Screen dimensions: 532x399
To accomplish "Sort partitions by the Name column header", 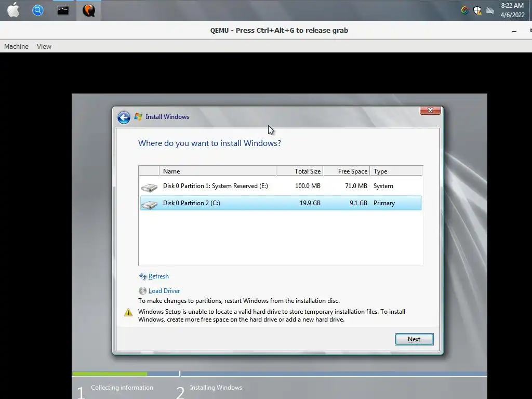I will pyautogui.click(x=218, y=171).
